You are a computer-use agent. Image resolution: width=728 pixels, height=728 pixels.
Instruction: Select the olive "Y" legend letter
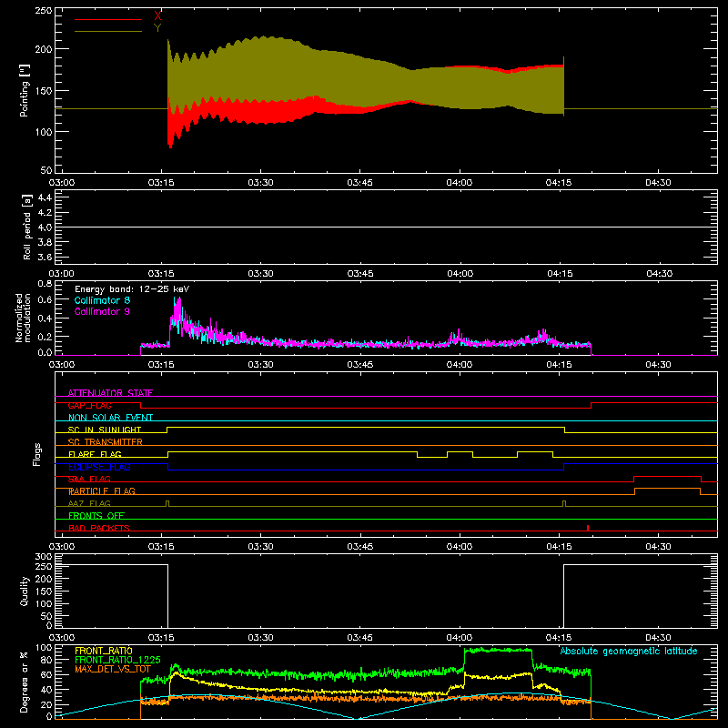click(x=157, y=28)
